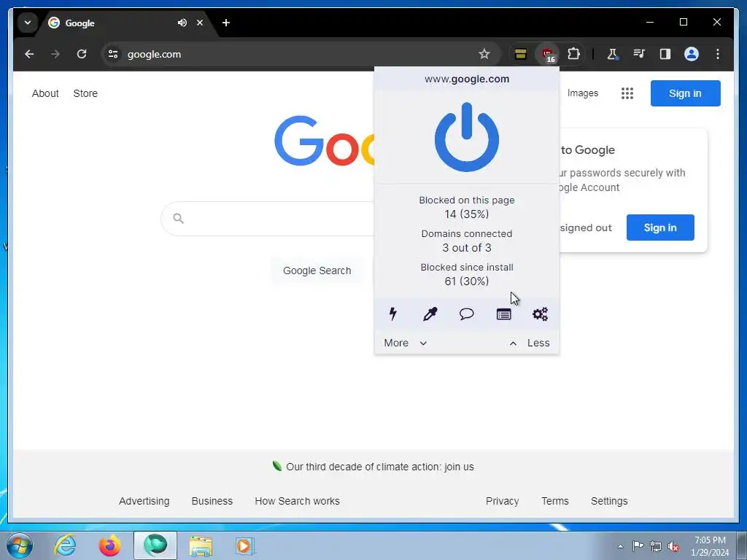Open the Images link
This screenshot has width=747, height=560.
[583, 93]
